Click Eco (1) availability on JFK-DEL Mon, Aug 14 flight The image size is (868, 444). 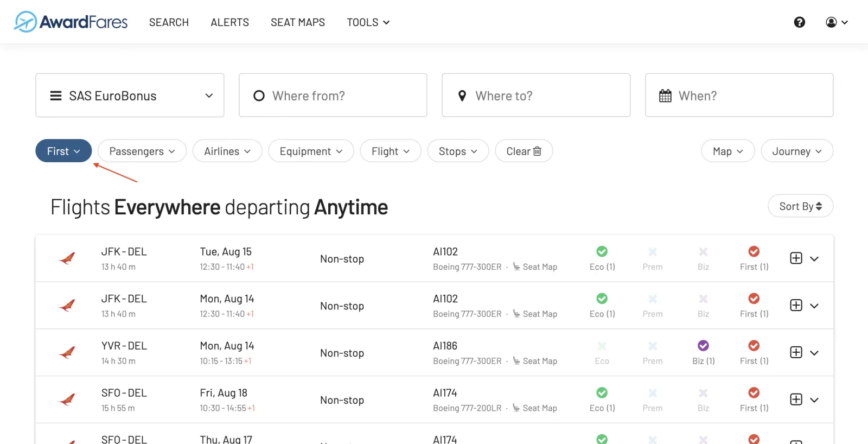602,306
